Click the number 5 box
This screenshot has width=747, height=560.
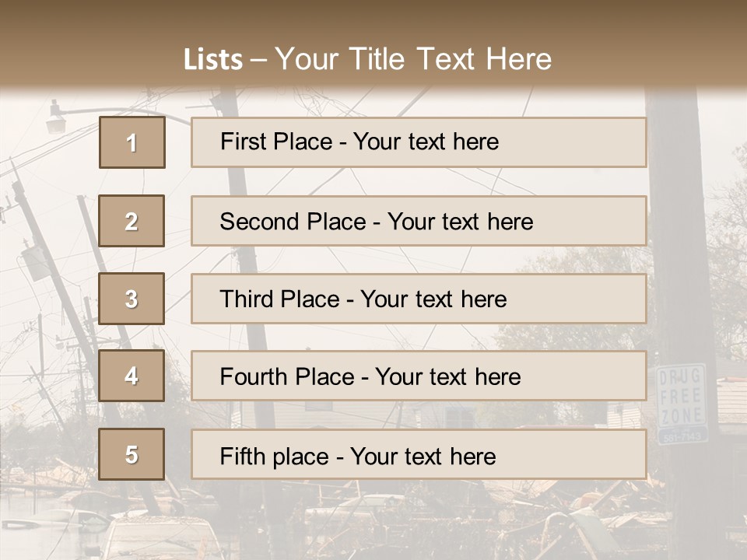click(x=132, y=454)
